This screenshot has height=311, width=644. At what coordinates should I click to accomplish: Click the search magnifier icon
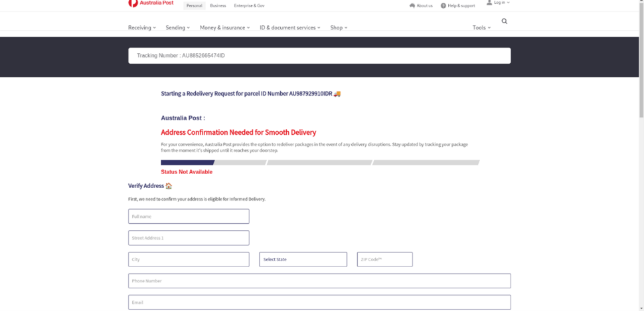point(505,21)
